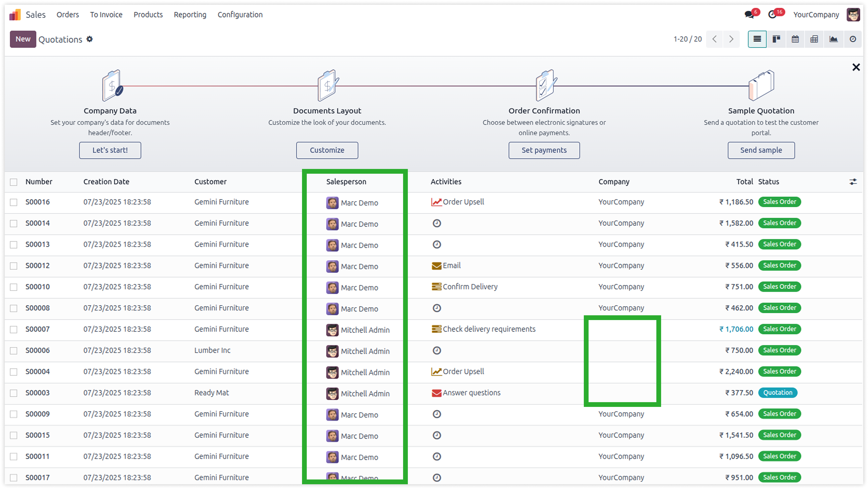Open the activities clock icon with 16 badge
This screenshot has width=868, height=489.
click(x=772, y=15)
